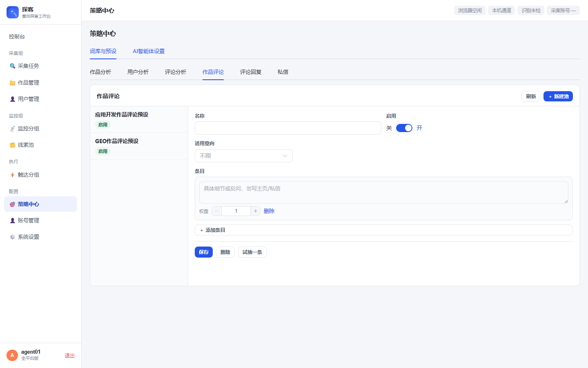Click the 退出 logout link
This screenshot has width=588, height=368.
[x=70, y=356]
